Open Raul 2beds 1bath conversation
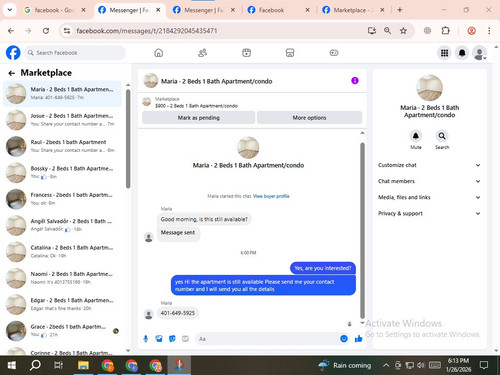500x375 pixels. point(62,146)
